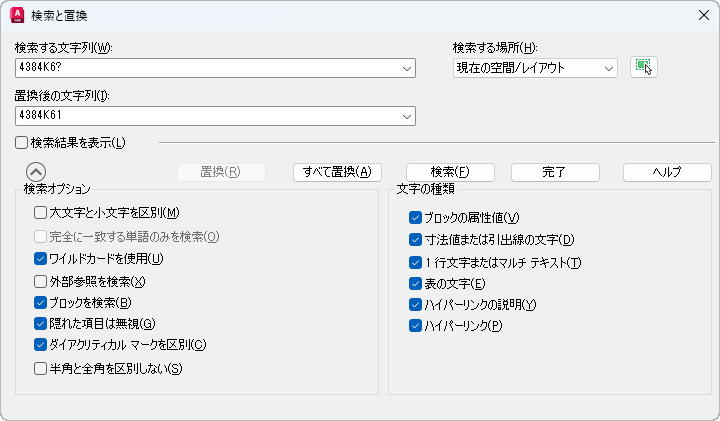
Task: Enable 大文字と小文字を区別 option
Action: click(41, 212)
